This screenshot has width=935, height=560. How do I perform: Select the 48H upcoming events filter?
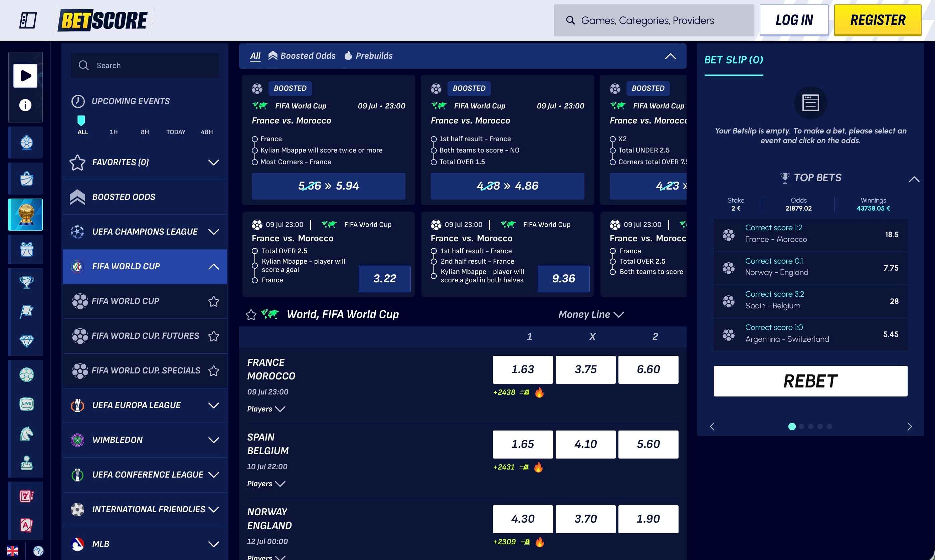click(206, 132)
